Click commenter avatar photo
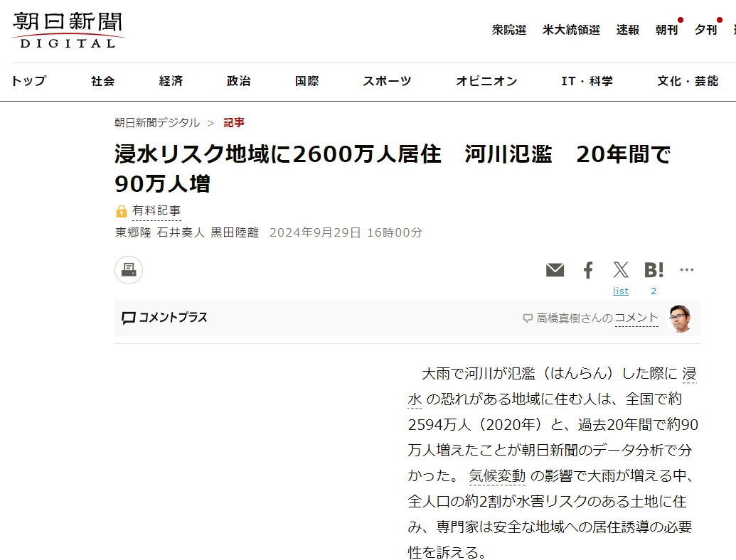Viewport: 736px width, 560px height. pyautogui.click(x=680, y=318)
